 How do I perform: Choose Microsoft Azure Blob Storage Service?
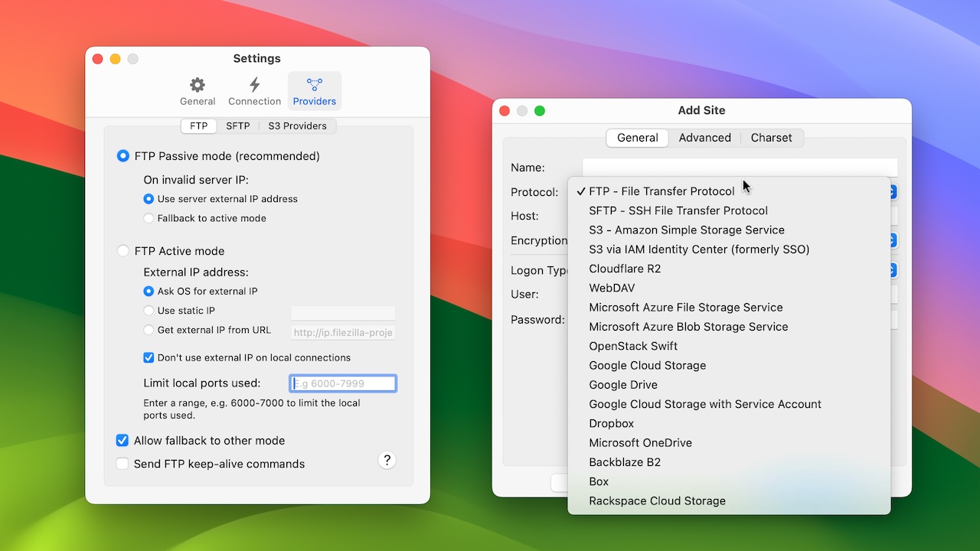tap(729, 327)
